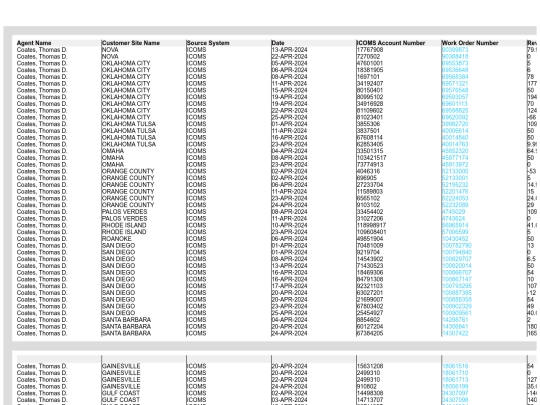This screenshot has width=540, height=405.
Task: Click the date cell 17-APR-2024
Action: pyautogui.click(x=290, y=286)
